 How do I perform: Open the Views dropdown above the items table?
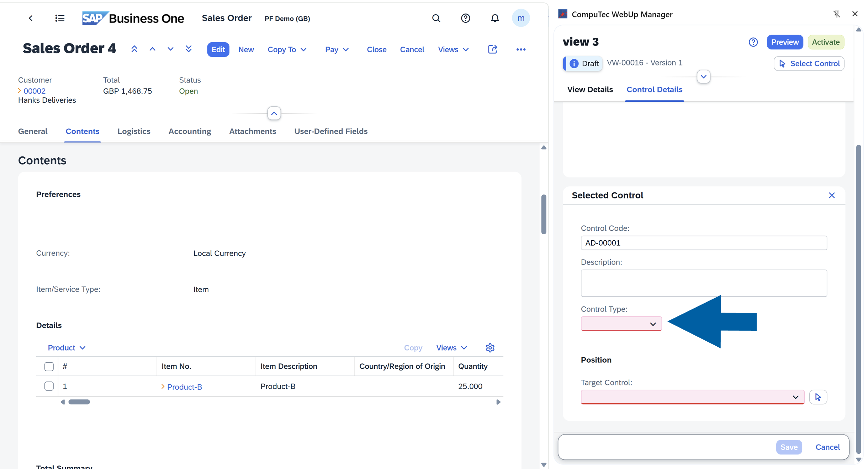click(451, 348)
